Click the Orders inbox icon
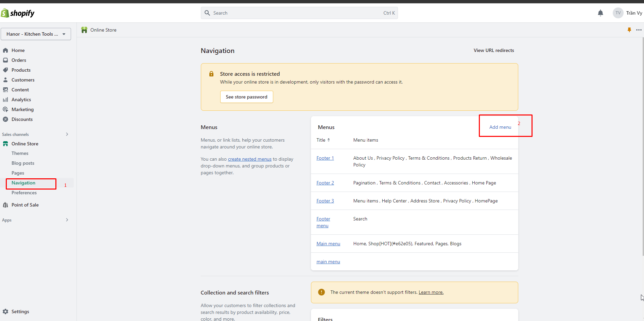Screen dimensions: 644x321 [x=5, y=60]
